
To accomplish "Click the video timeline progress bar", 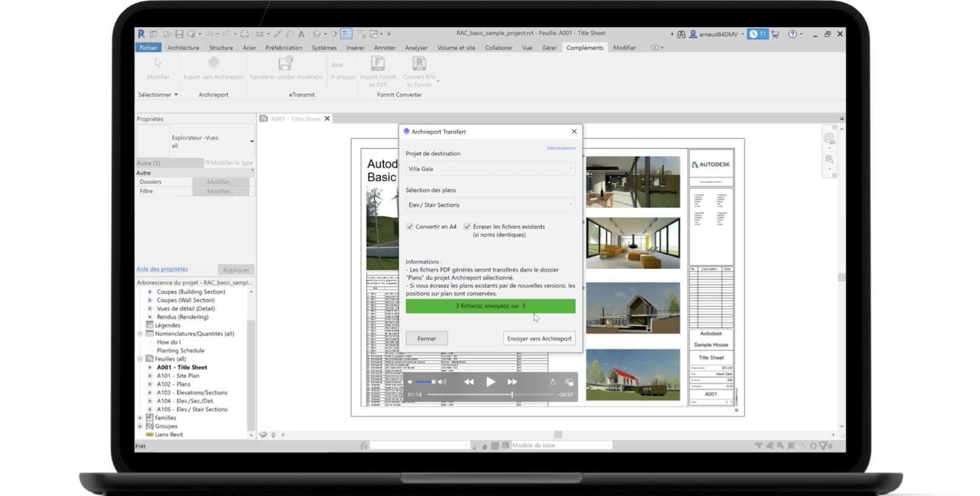I will click(x=490, y=394).
